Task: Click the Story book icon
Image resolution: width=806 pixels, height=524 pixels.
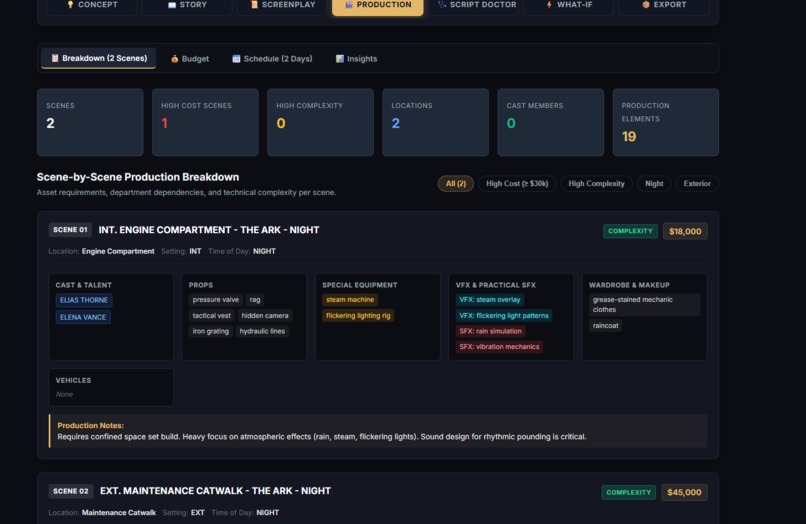Action: coord(172,5)
